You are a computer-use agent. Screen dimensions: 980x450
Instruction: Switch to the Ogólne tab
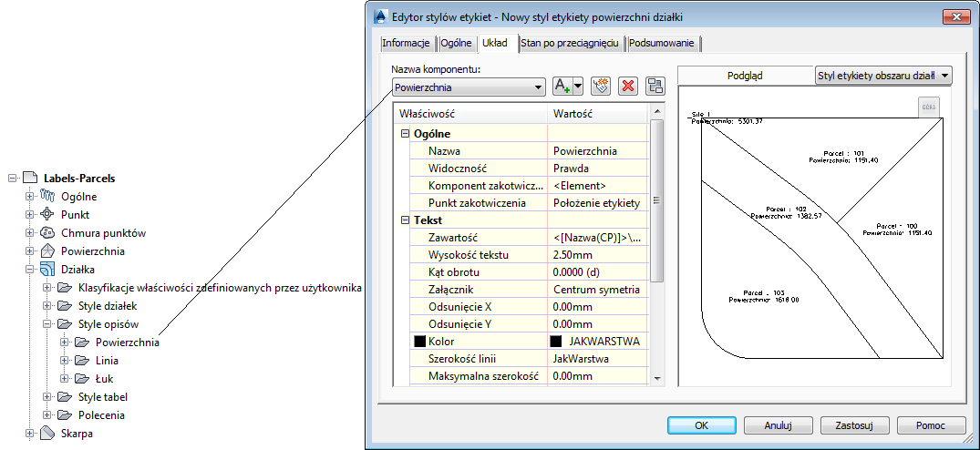tap(456, 43)
